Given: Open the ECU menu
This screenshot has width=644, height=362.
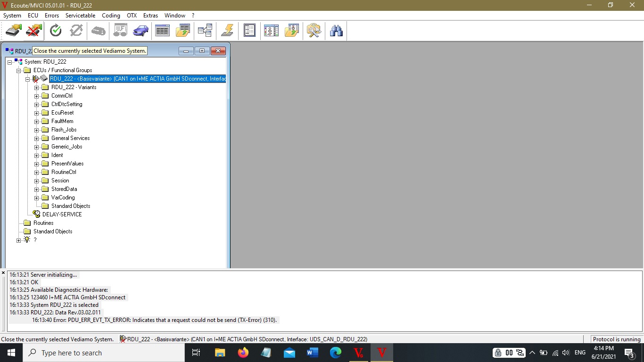Looking at the screenshot, I should (x=33, y=16).
